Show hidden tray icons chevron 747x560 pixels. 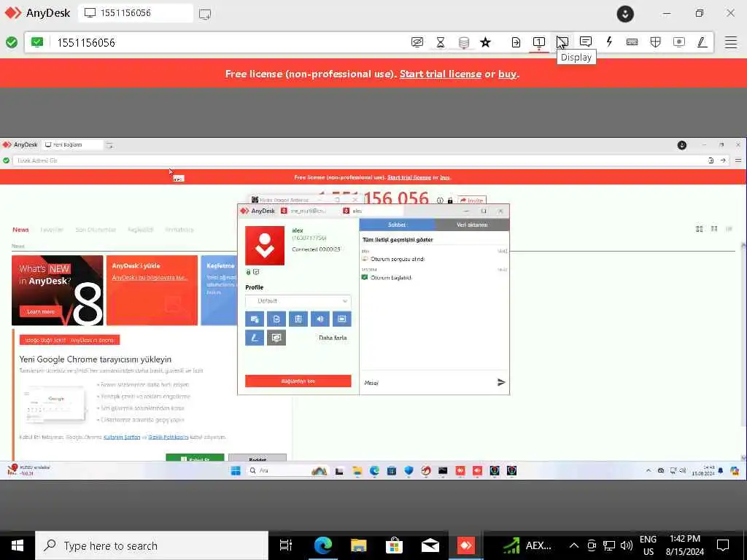574,545
